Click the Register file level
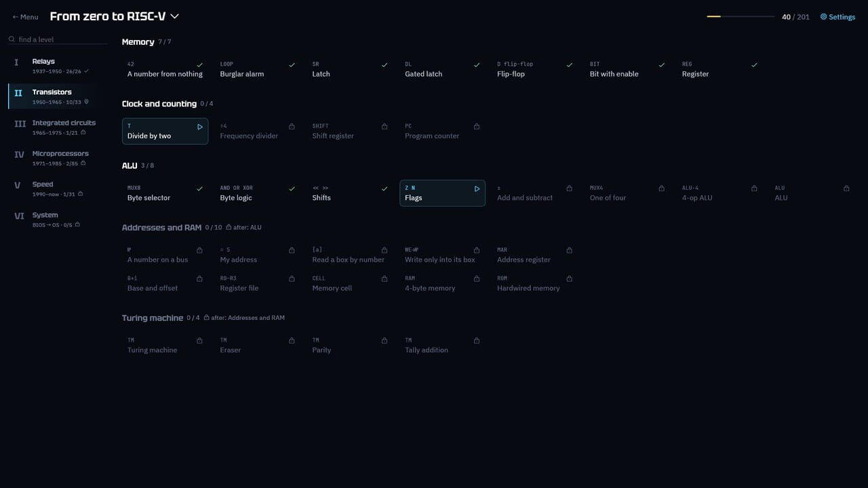 [258, 283]
